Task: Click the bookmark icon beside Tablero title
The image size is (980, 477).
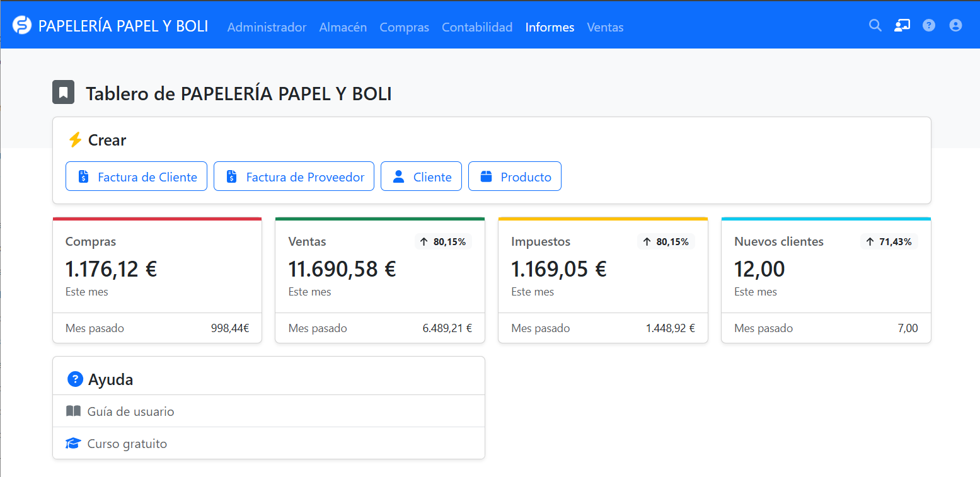Action: [x=64, y=93]
